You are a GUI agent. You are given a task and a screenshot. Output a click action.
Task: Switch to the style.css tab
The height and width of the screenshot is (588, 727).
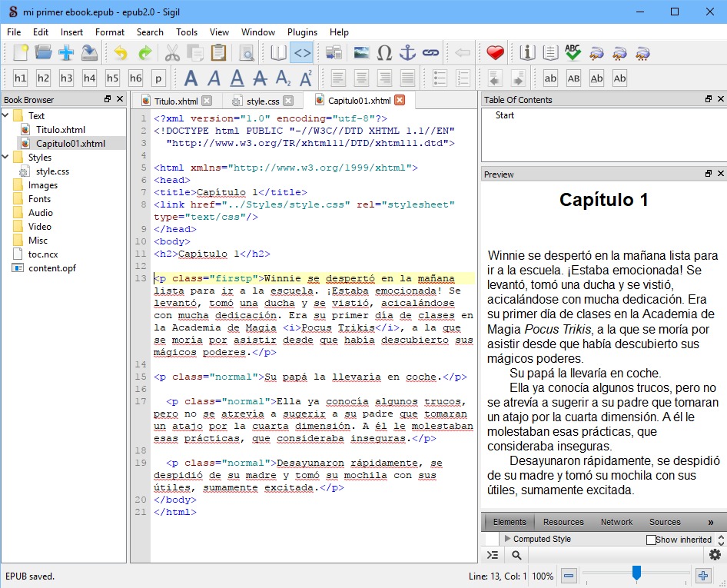[x=262, y=101]
